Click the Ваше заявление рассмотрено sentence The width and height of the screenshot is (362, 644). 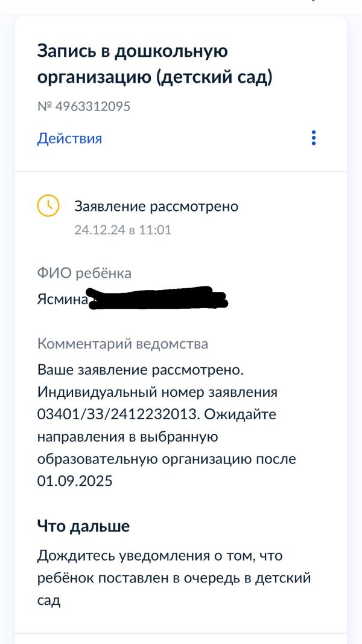click(x=141, y=370)
